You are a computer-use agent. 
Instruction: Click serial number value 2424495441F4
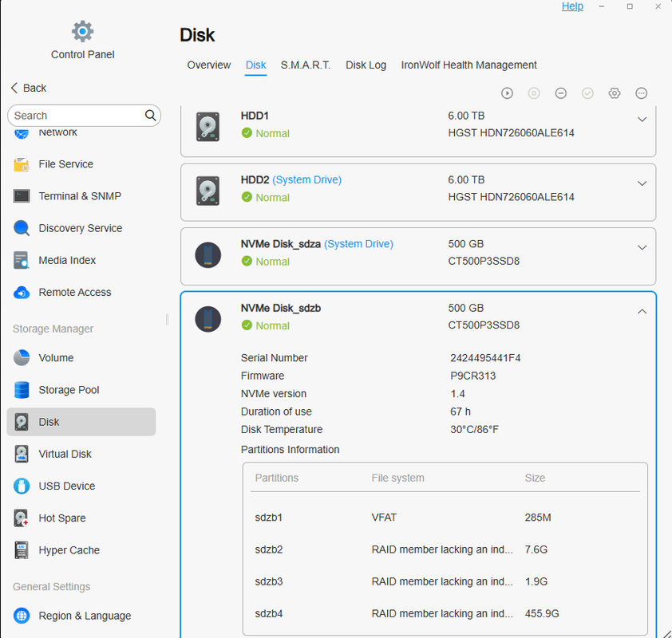click(x=485, y=358)
